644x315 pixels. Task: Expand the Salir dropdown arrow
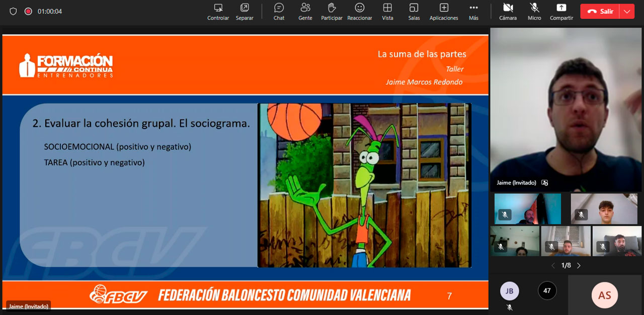[627, 12]
